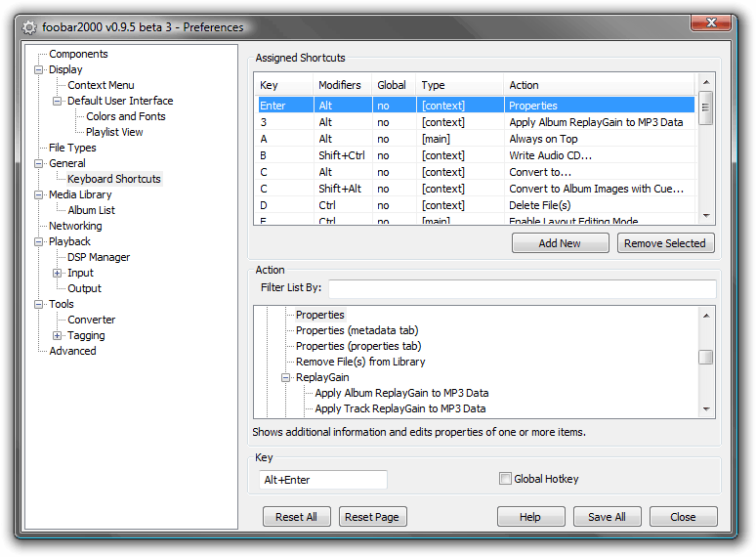Click the Add New button
This screenshot has width=756, height=557.
561,243
